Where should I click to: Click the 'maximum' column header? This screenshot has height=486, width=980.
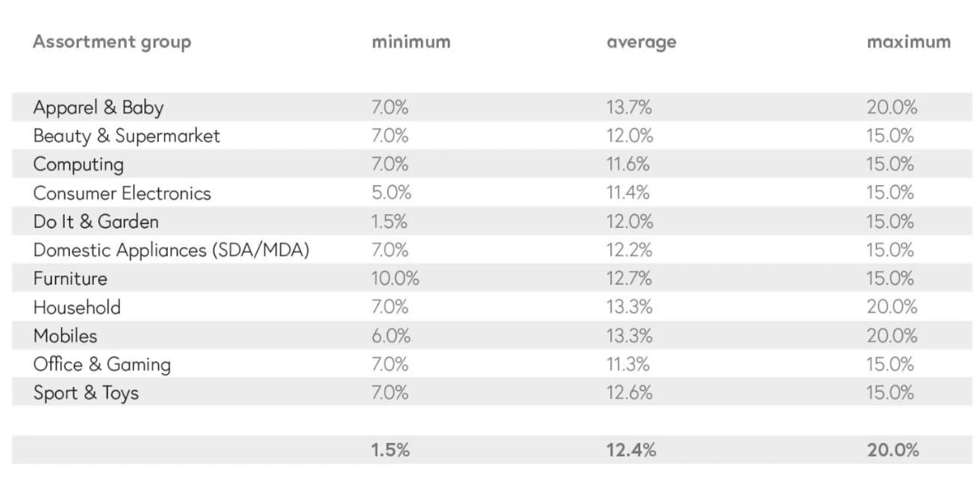tap(908, 42)
